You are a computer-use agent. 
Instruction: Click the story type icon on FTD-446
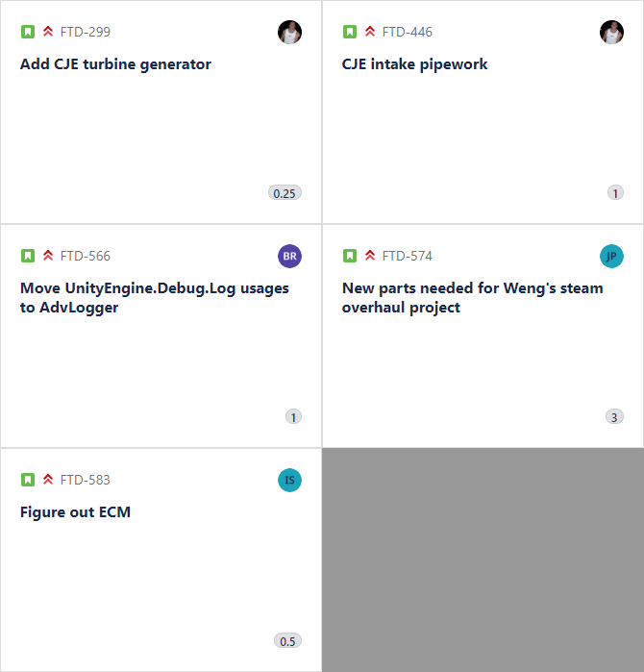[x=350, y=32]
